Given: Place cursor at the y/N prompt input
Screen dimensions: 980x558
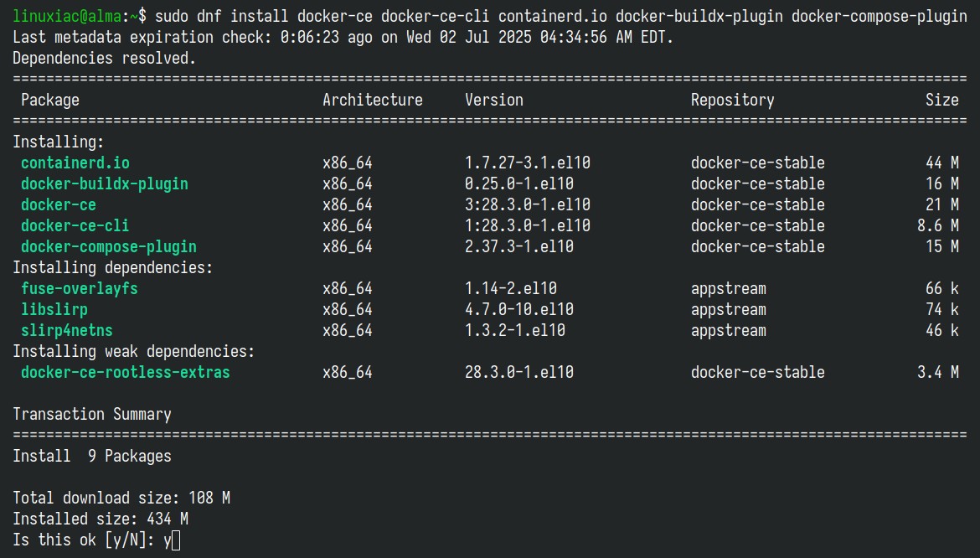Looking at the screenshot, I should point(176,540).
